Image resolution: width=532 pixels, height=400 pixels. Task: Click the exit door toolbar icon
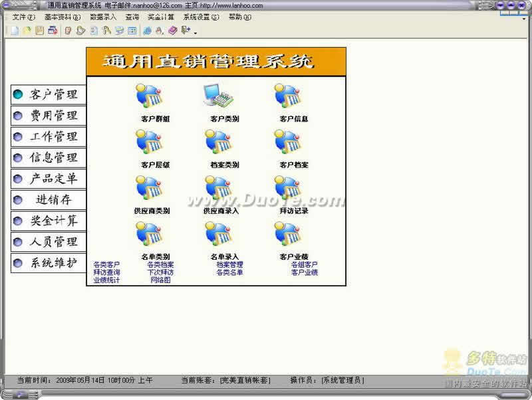[186, 31]
